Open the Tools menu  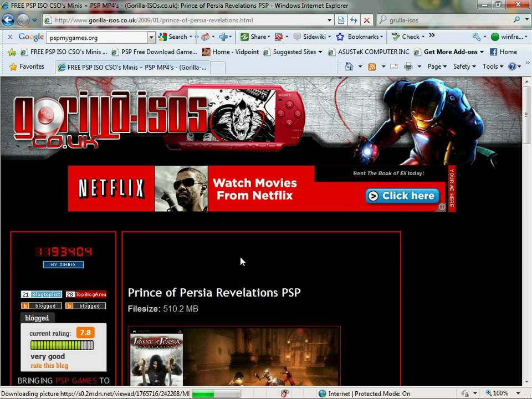493,66
